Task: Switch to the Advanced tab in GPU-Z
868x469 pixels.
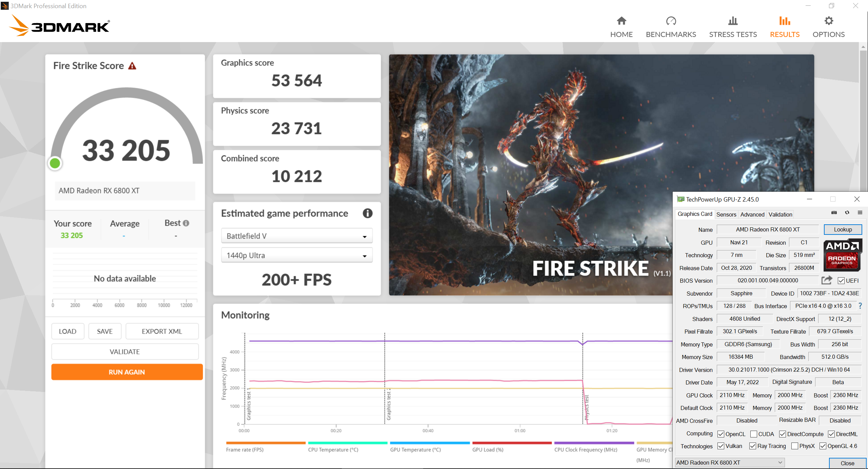Action: pos(752,214)
